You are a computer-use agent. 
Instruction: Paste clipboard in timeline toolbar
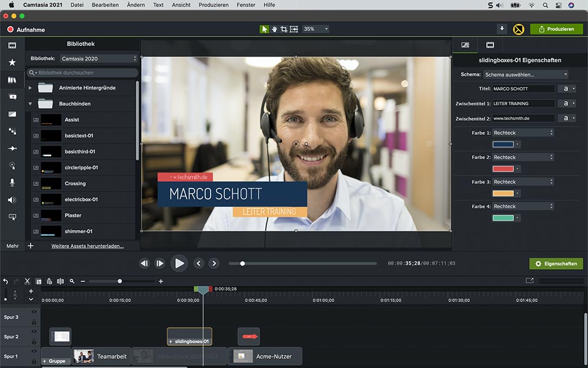[49, 281]
